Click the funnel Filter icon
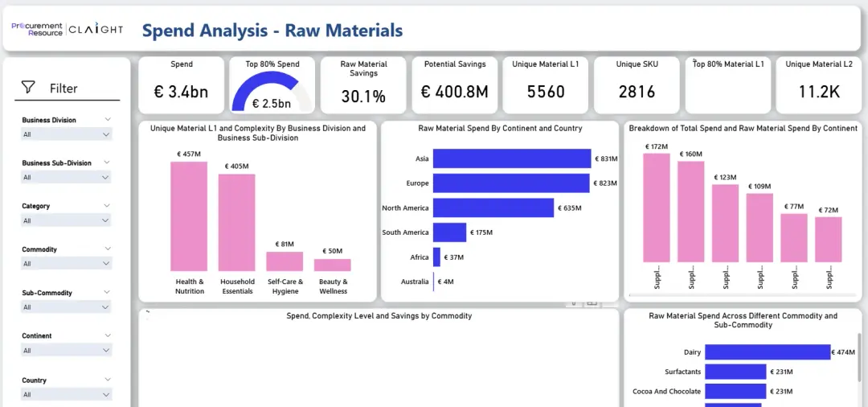868x407 pixels. [28, 88]
